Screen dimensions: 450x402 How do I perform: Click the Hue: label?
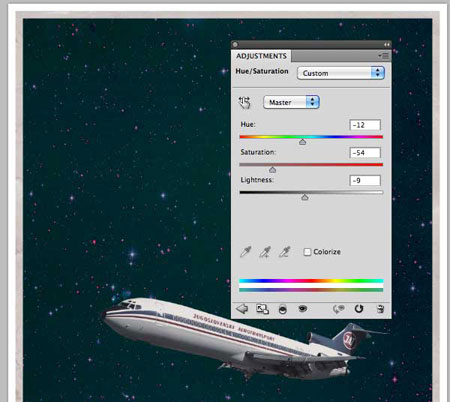point(248,124)
